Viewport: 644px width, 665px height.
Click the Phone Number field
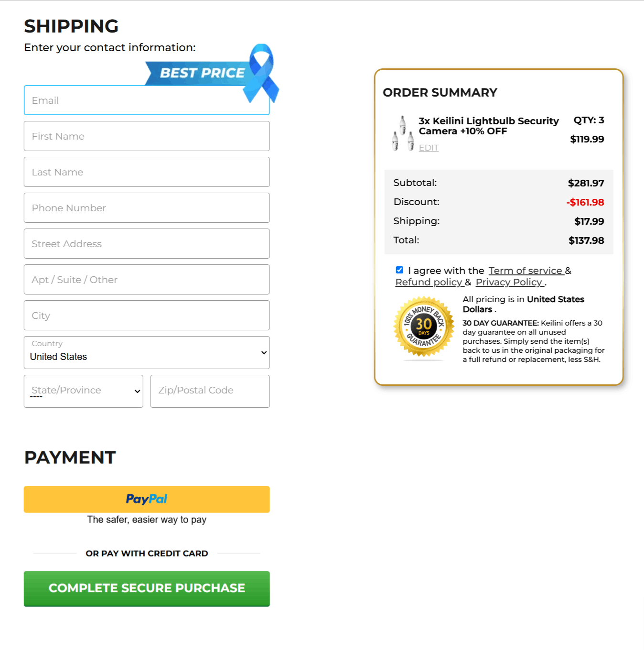146,207
